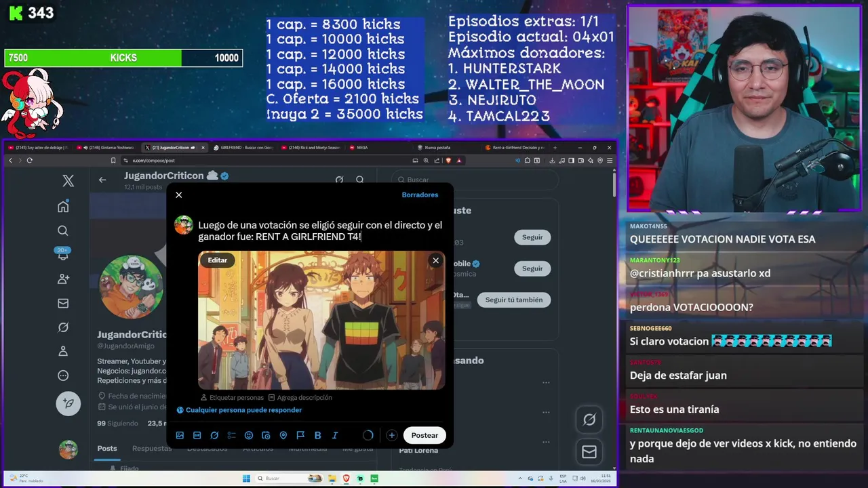Switch to the Rent-a-Girlfriend Decisión browser tab
This screenshot has height=488, width=868.
[x=514, y=147]
